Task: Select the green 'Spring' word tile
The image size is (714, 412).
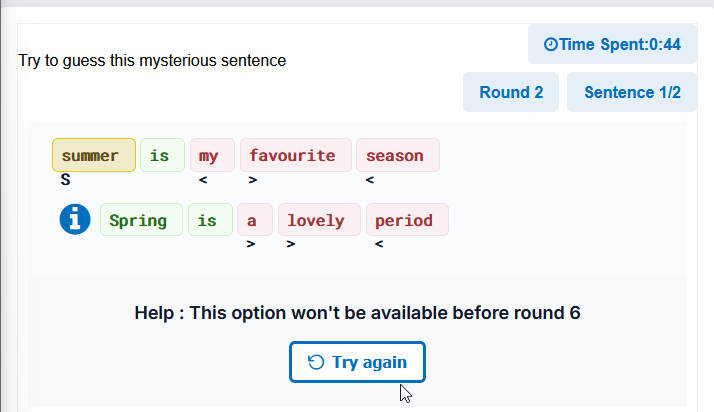Action: pos(141,220)
